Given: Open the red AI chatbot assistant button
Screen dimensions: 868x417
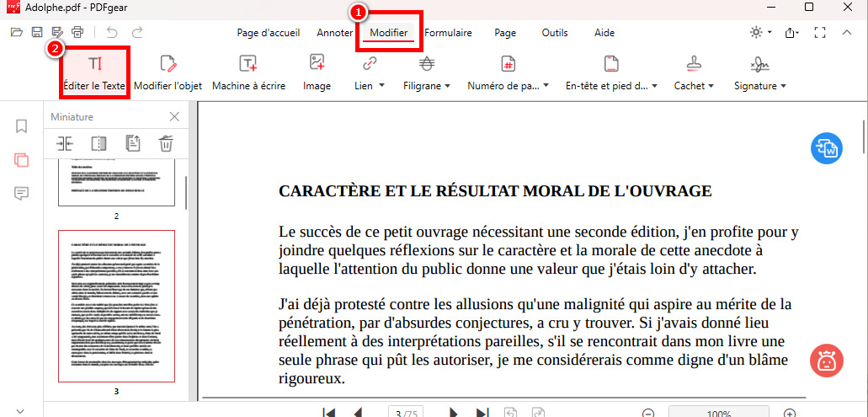Looking at the screenshot, I should pos(826,361).
